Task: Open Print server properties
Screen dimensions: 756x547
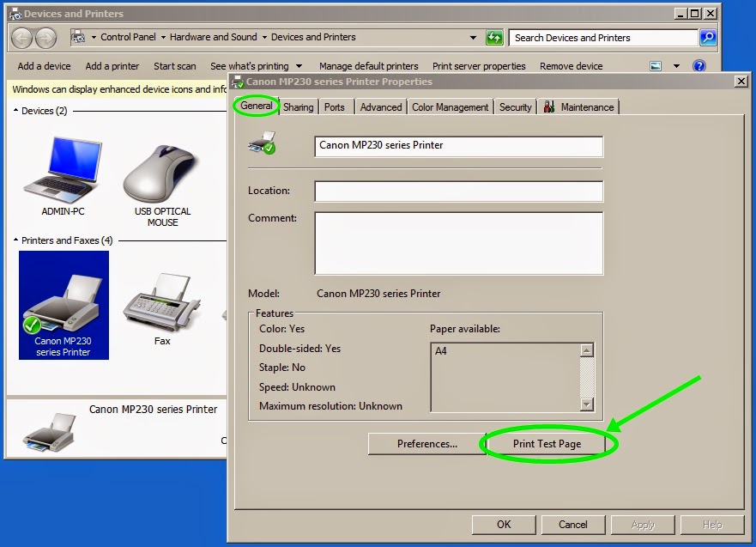Action: [479, 66]
